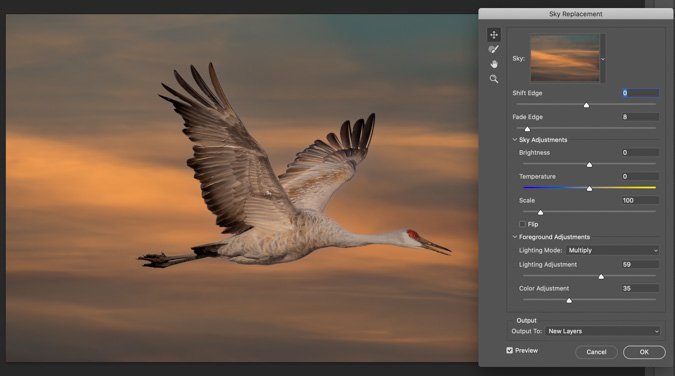Select the Zoom magnifier tool
This screenshot has width=675, height=376.
494,79
